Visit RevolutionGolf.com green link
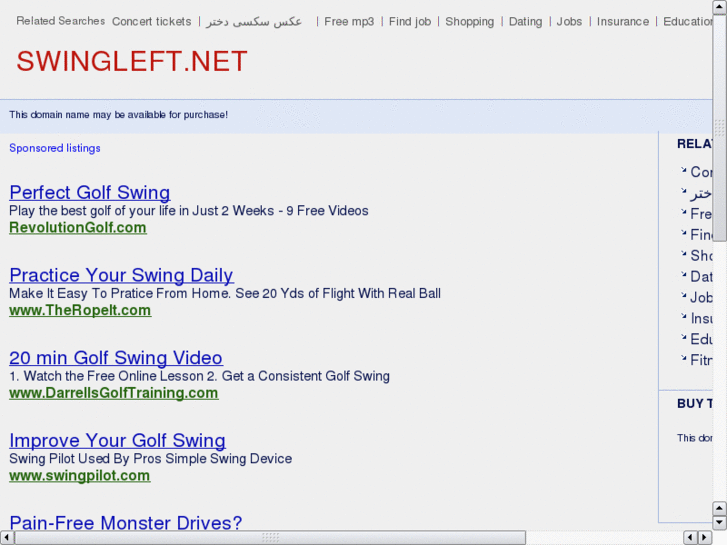Screen dimensions: 727x545 pos(78,228)
